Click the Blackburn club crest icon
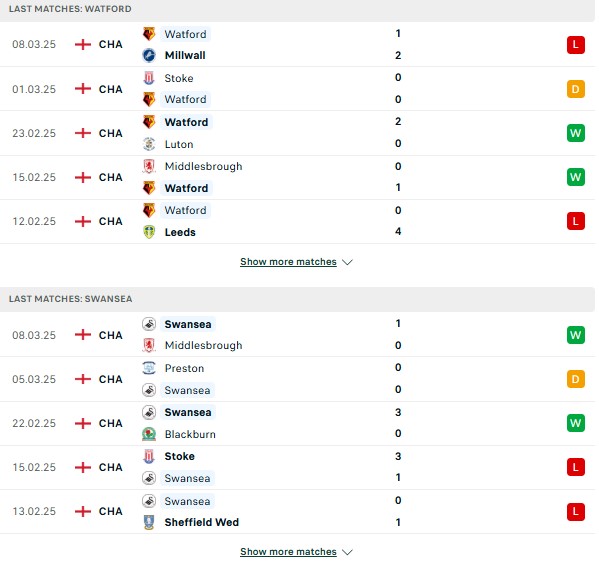 tap(149, 434)
